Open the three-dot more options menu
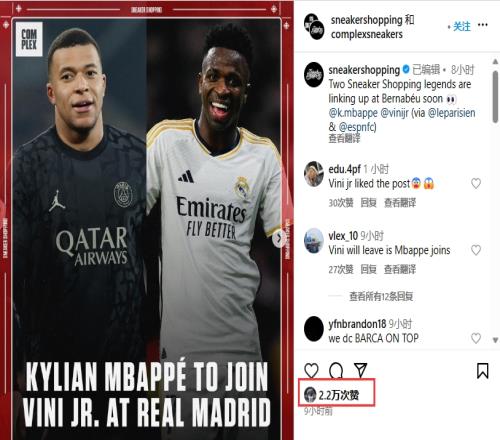Screen dimensions: 500x440 tap(483, 25)
